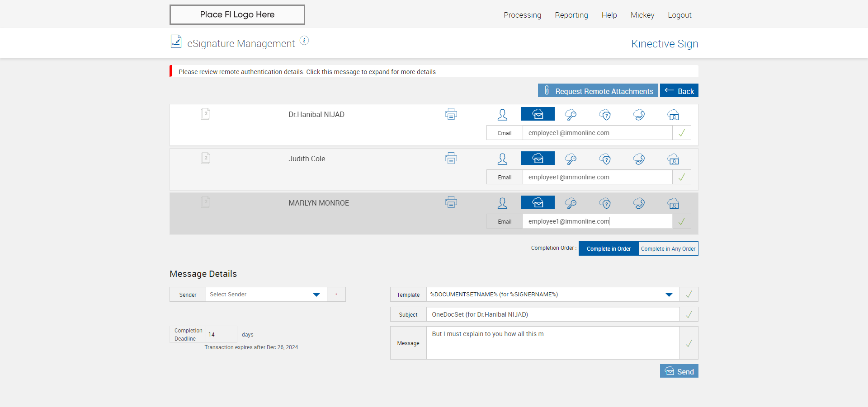Click the person icon in MARLYN MONROE row
The height and width of the screenshot is (407, 868).
click(x=502, y=203)
